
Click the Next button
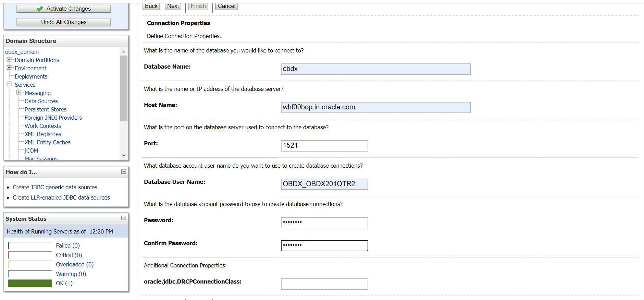[x=173, y=6]
